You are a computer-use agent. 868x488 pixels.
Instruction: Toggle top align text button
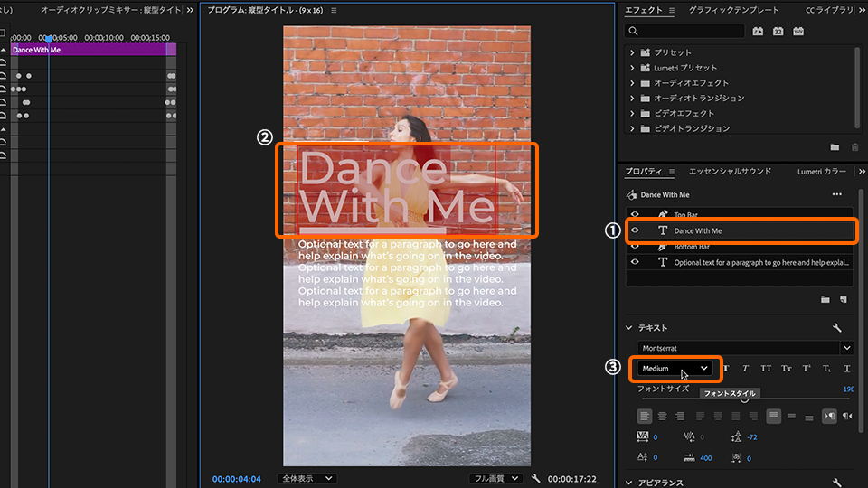pyautogui.click(x=774, y=416)
